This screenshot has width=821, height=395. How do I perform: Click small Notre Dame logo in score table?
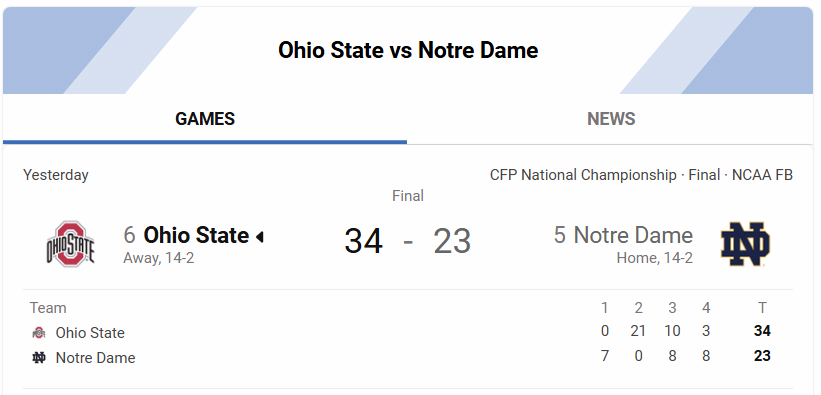[39, 358]
